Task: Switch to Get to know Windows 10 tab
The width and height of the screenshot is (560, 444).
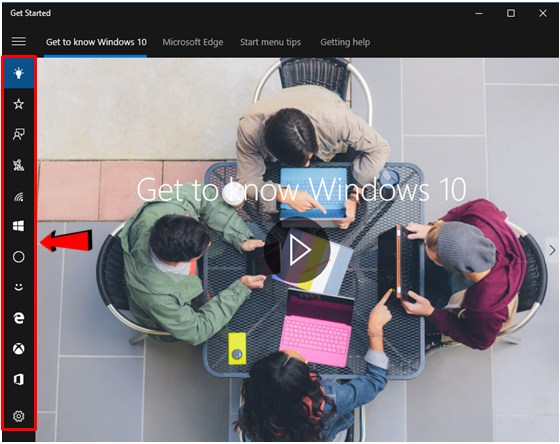Action: 96,42
